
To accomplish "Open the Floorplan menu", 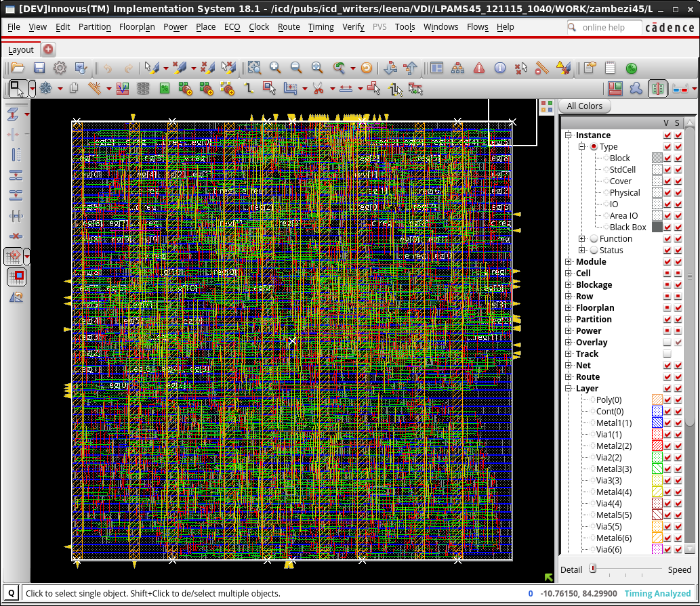I will coord(137,27).
